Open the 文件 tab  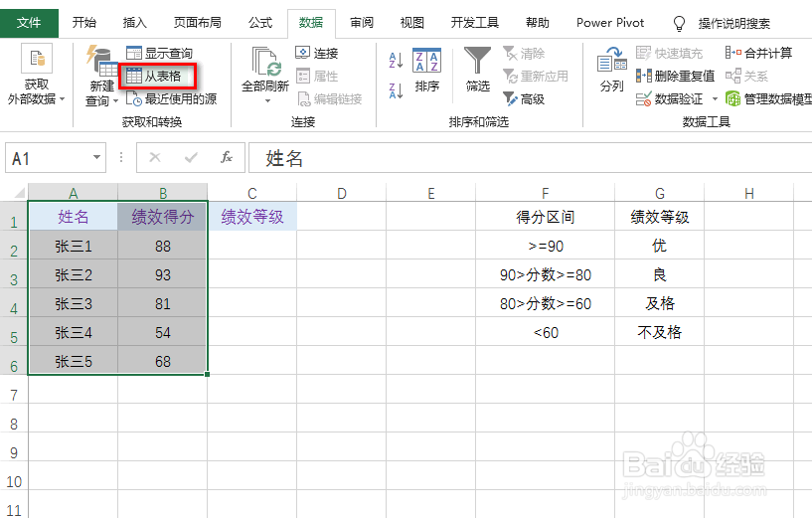[29, 23]
